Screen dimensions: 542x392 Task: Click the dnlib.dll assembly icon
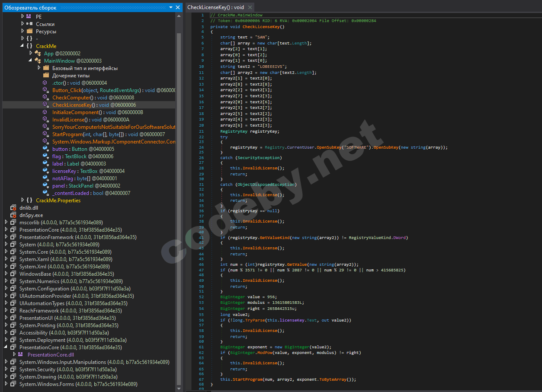click(x=13, y=207)
